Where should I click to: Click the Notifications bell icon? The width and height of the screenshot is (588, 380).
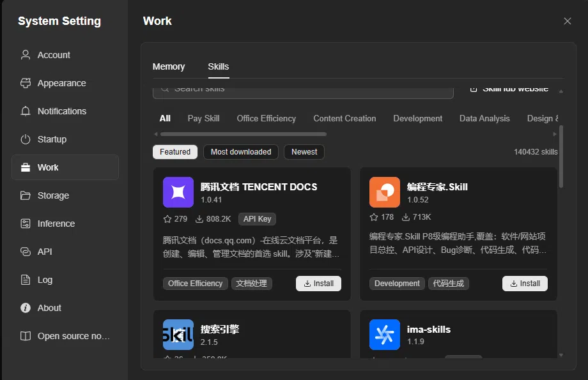pos(26,111)
